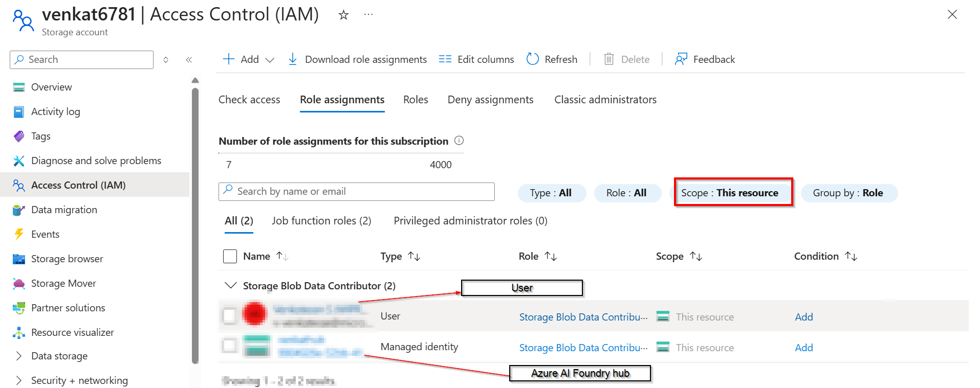
Task: Sort by the Type column
Action: [x=400, y=256]
